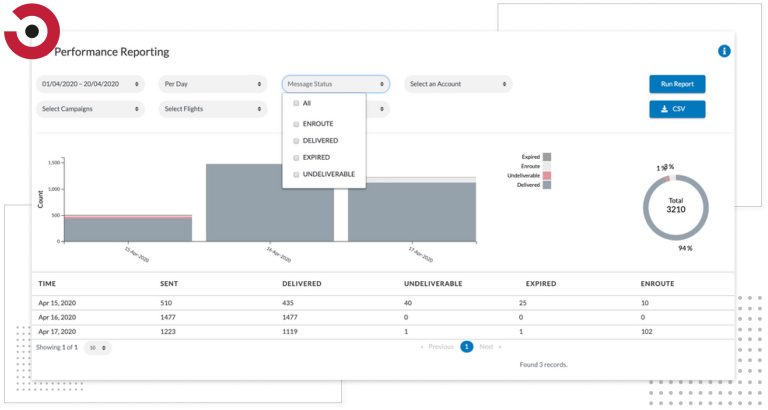Click the expired value 25

pos(523,303)
